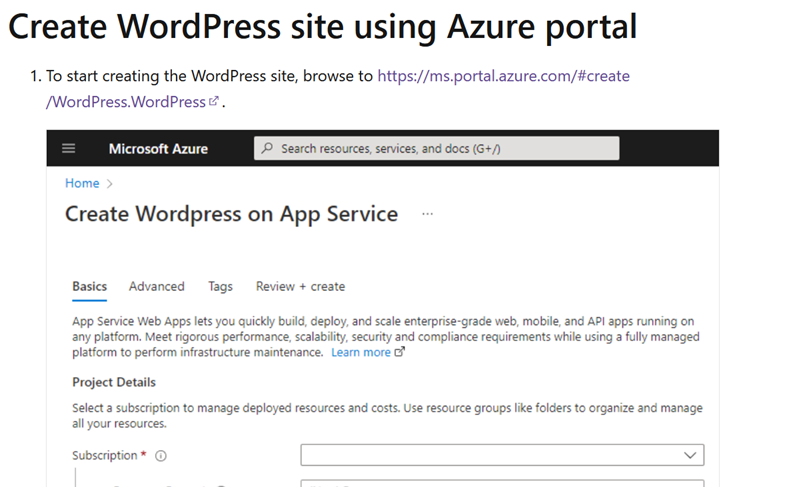Screen dimensions: 785x487
Task: Switch to the Advanced tab
Action: pyautogui.click(x=157, y=287)
